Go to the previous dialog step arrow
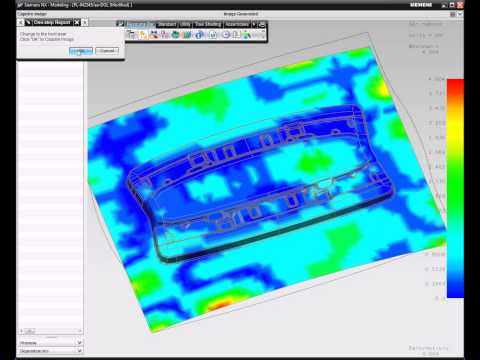The width and height of the screenshot is (480, 360). point(20,22)
